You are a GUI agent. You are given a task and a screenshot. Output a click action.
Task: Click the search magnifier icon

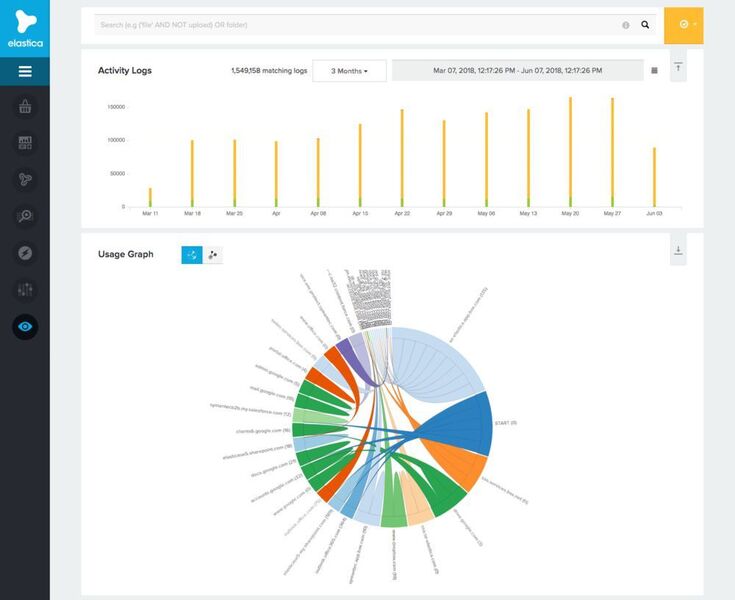tap(645, 25)
